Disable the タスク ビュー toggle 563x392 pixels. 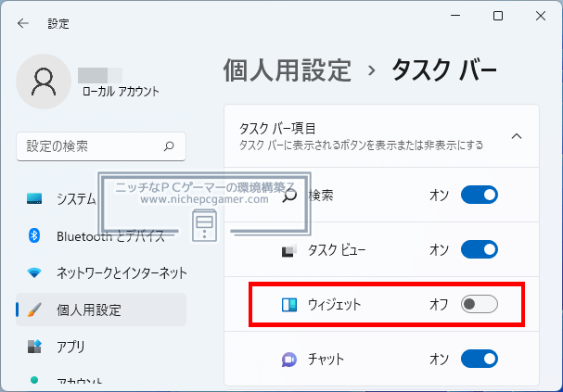pyautogui.click(x=479, y=249)
